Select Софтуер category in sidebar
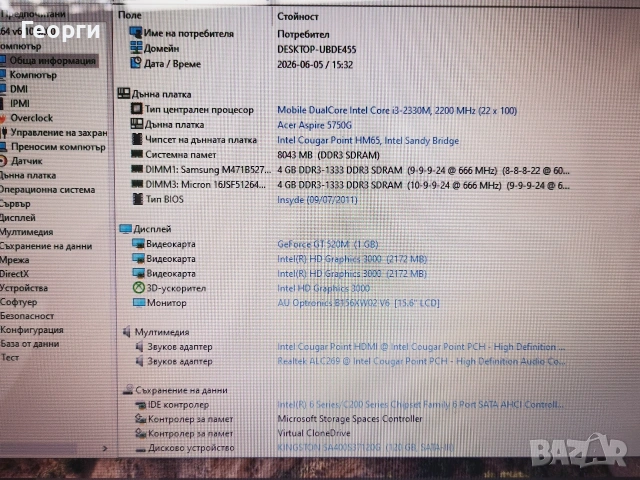 [18, 302]
